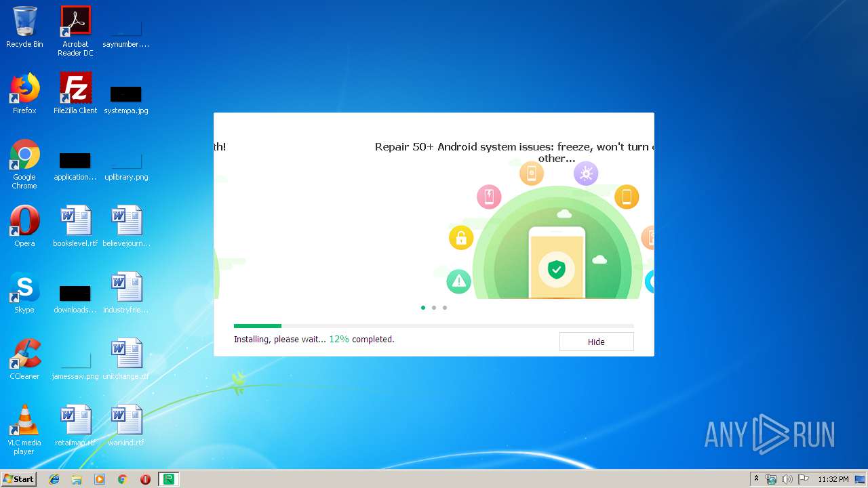This screenshot has width=868, height=488.
Task: Select warkind.rtf document icon
Action: 126,426
